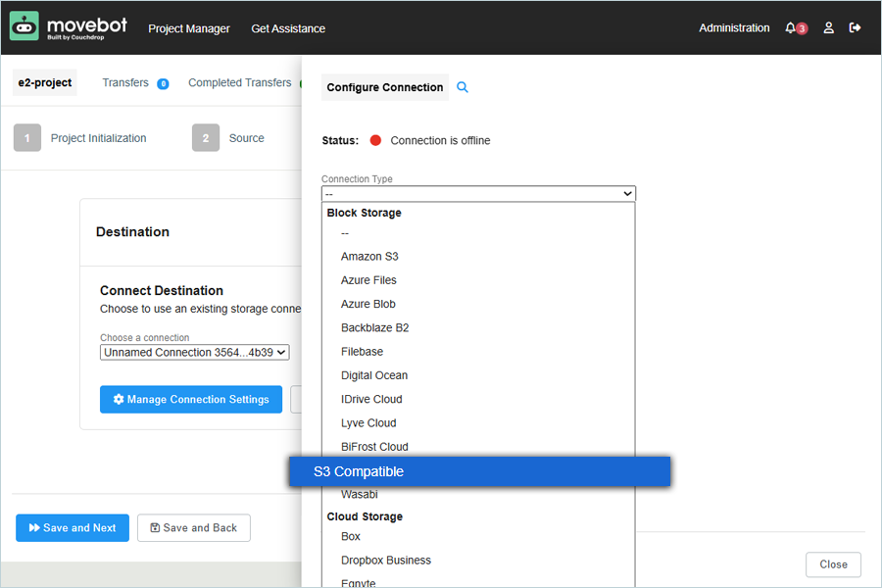
Task: Click the Transfers count badge
Action: 163,83
